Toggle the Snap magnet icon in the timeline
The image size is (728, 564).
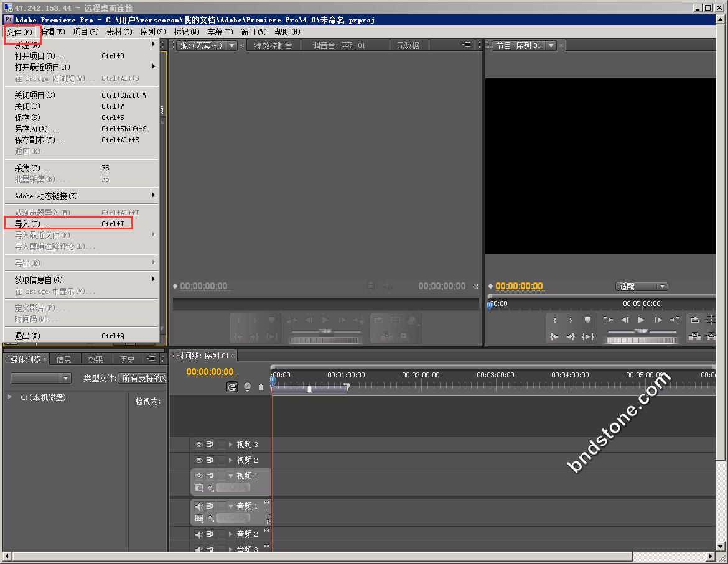coord(232,387)
